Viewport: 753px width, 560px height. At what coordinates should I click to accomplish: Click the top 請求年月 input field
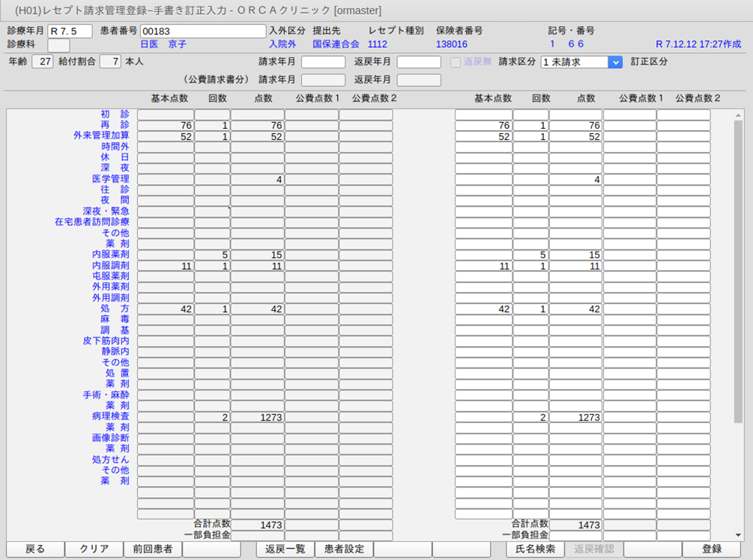click(323, 62)
